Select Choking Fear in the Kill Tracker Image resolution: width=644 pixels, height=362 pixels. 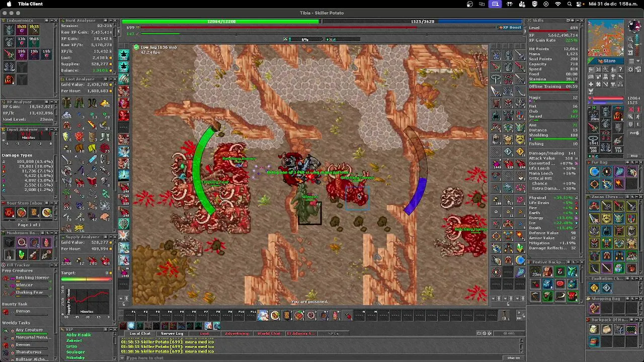tap(29, 292)
